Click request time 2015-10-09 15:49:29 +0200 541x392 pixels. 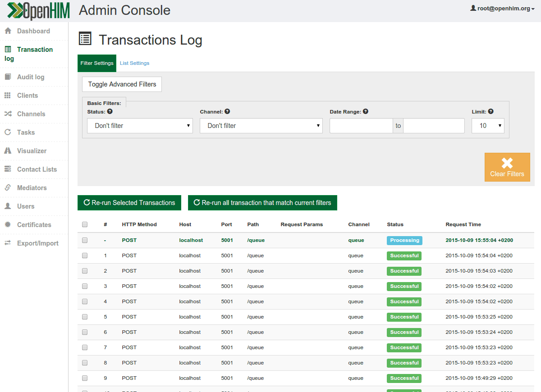pos(479,378)
